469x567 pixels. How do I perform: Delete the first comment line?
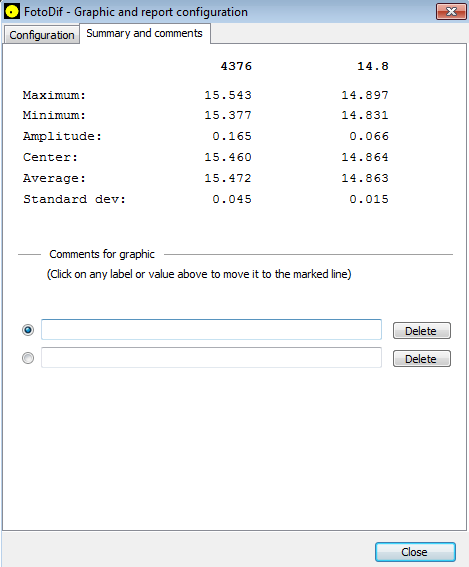coord(422,331)
